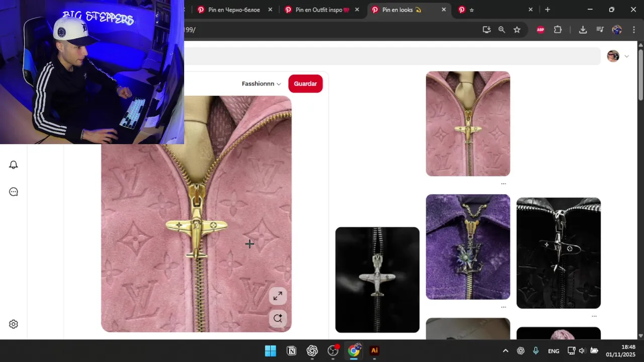Open more options under purple jacket pin
This screenshot has width=644, height=362.
pyautogui.click(x=504, y=307)
